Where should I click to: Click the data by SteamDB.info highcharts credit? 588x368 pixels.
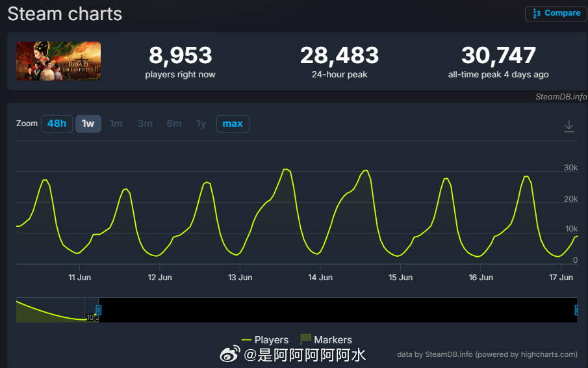[x=487, y=354]
